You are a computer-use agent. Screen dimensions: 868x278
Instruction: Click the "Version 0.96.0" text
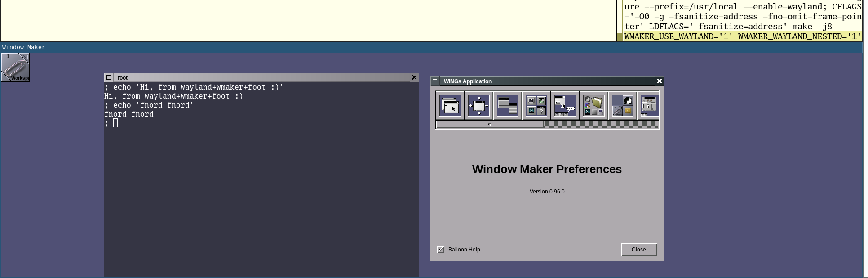coord(547,192)
